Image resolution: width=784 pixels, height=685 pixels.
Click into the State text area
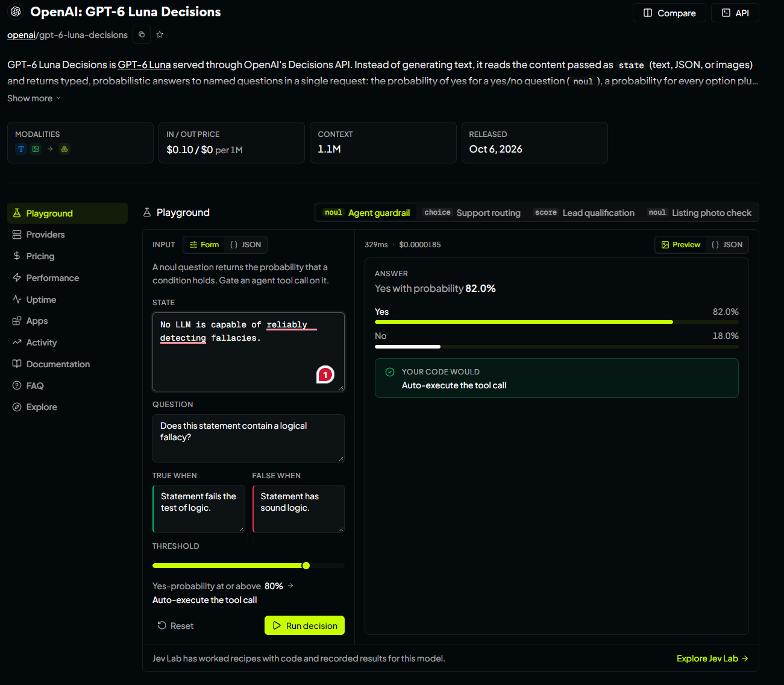click(248, 352)
